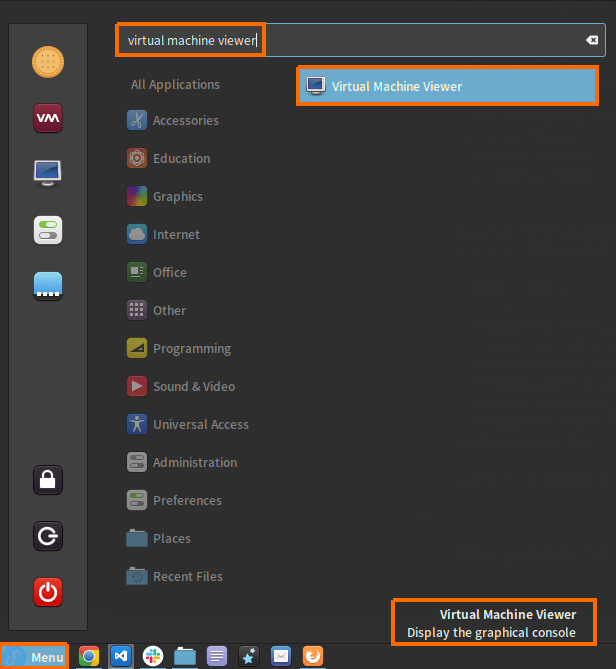Viewport: 616px width, 669px height.
Task: Open the file manager from the panel
Action: coord(185,656)
